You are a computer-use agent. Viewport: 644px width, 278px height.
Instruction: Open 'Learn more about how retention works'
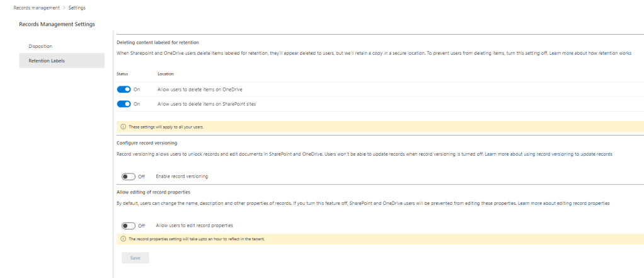590,54
